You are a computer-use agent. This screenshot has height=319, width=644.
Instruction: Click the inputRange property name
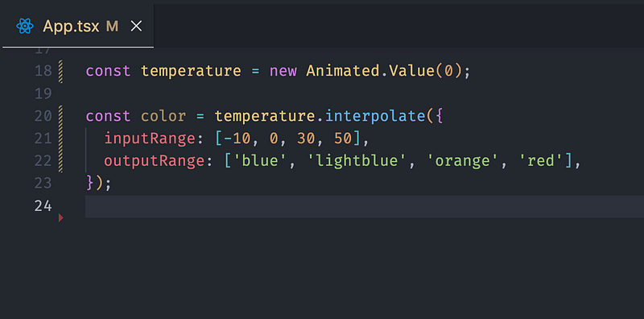[150, 139]
